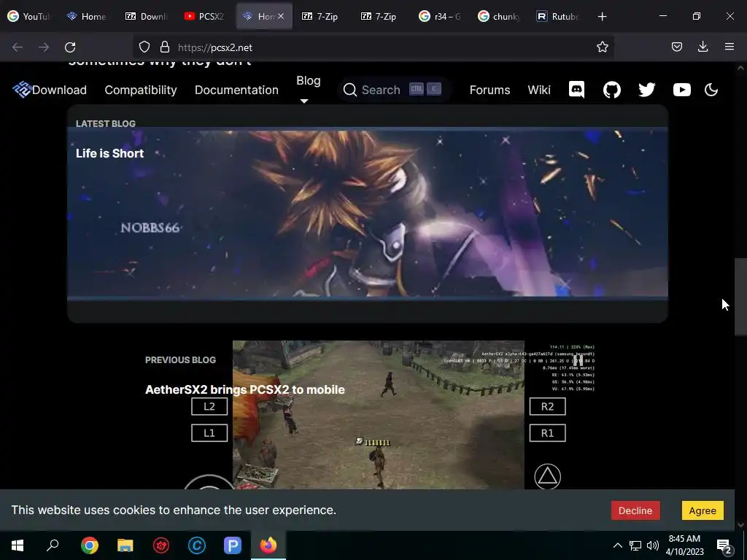Open the Download nav link
This screenshot has width=747, height=560.
coord(59,90)
